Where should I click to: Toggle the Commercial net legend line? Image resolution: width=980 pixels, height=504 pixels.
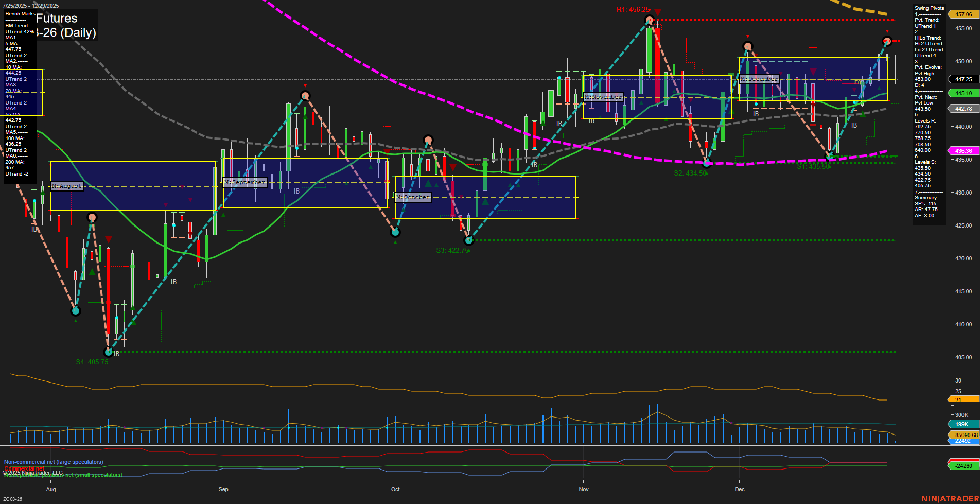[x=24, y=469]
